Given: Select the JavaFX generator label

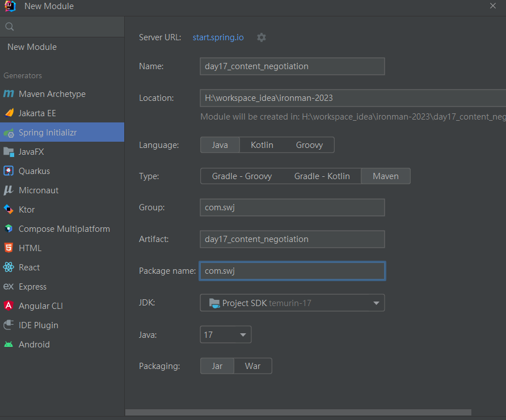Looking at the screenshot, I should 31,151.
